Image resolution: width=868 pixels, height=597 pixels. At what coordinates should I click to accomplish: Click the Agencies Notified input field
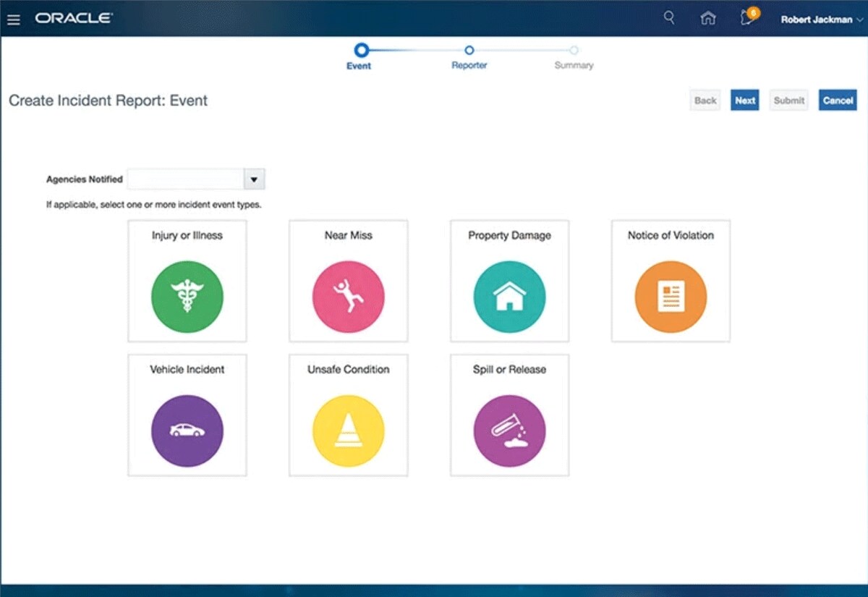(x=186, y=179)
